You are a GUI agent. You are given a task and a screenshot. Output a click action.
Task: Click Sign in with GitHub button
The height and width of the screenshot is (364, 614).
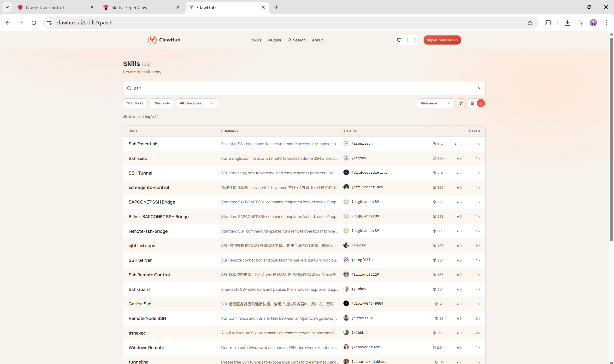pos(442,40)
